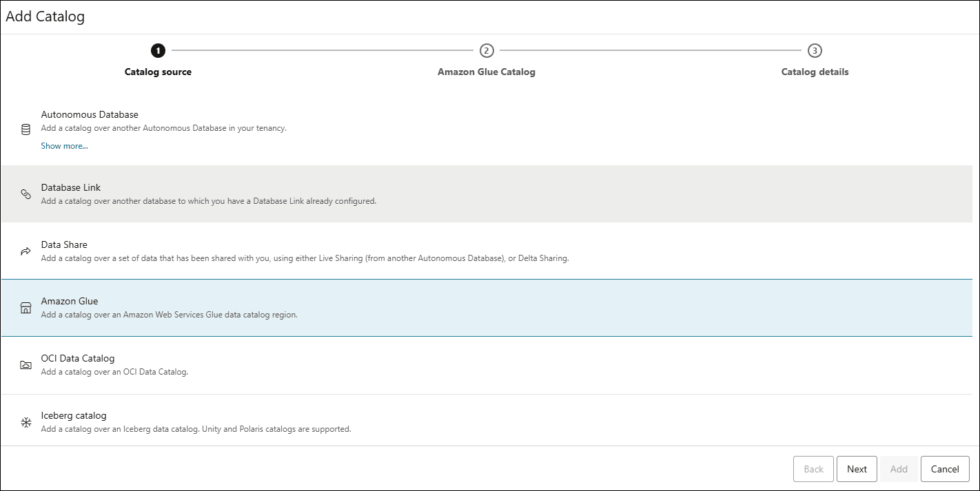This screenshot has height=491, width=980.
Task: Expand Autonomous Database description via Show more
Action: (x=64, y=145)
